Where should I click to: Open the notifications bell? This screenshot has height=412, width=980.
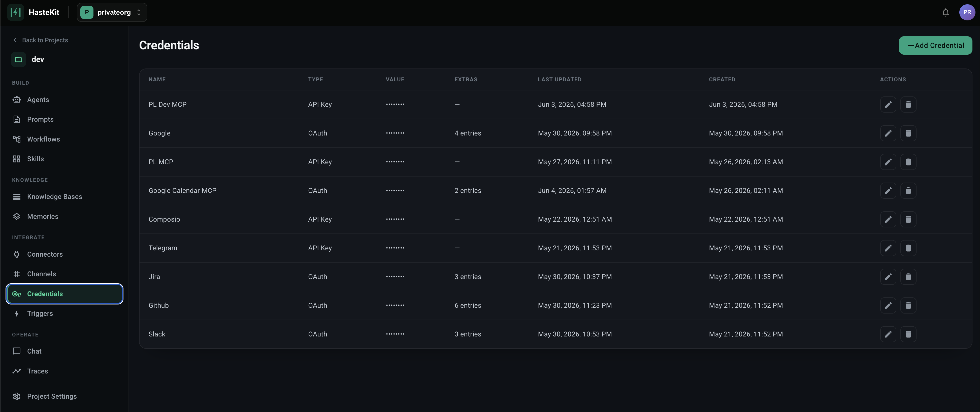[945, 13]
